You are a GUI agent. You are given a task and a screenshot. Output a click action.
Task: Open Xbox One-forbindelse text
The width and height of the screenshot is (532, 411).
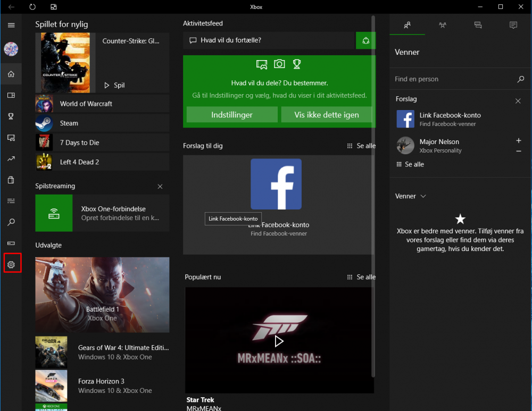coord(113,209)
